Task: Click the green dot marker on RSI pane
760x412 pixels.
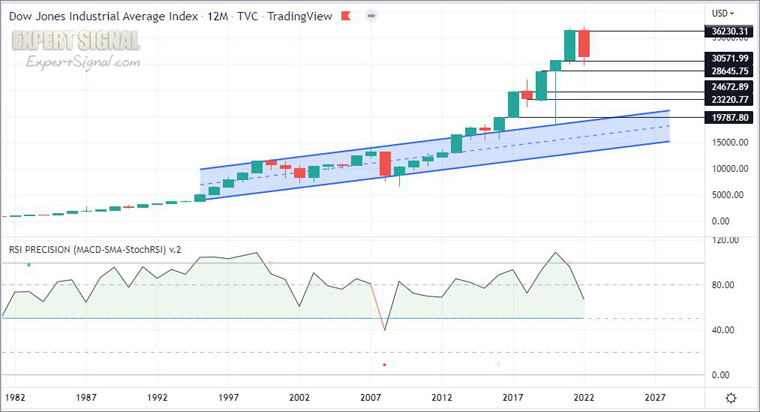Action: pos(29,265)
